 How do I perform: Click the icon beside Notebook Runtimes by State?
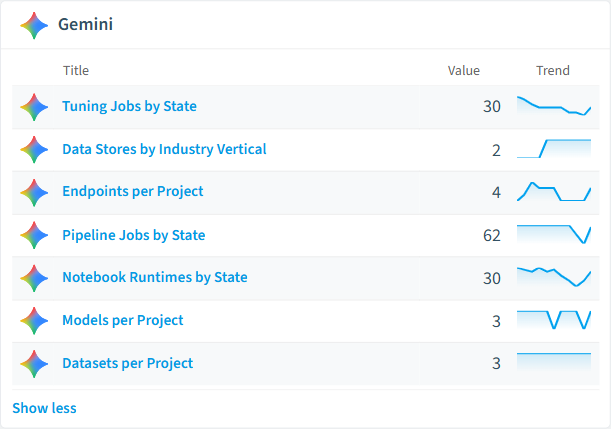coord(34,278)
